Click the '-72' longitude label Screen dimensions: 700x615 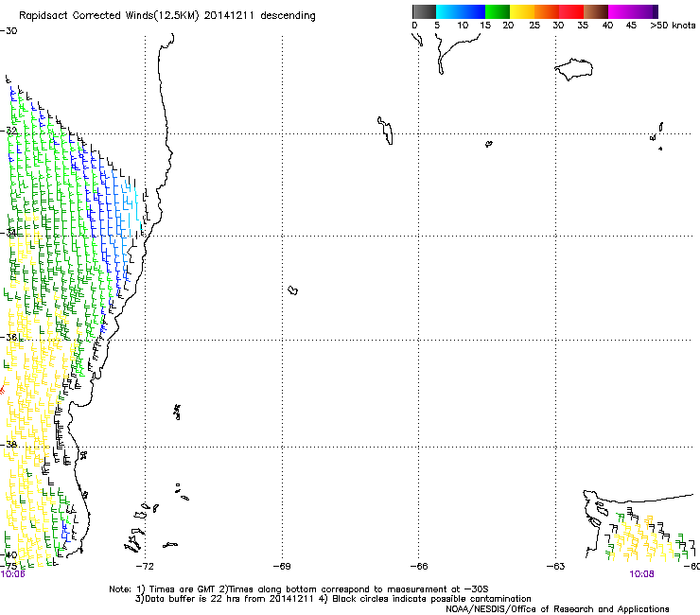point(144,567)
